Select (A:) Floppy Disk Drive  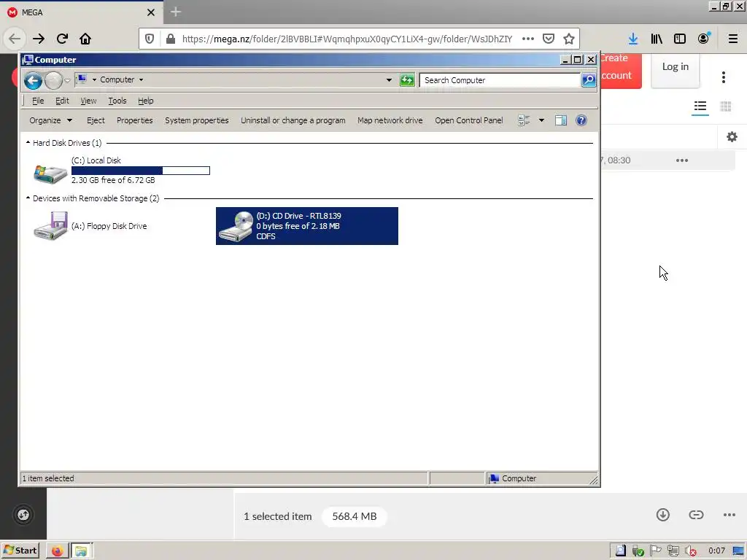90,226
